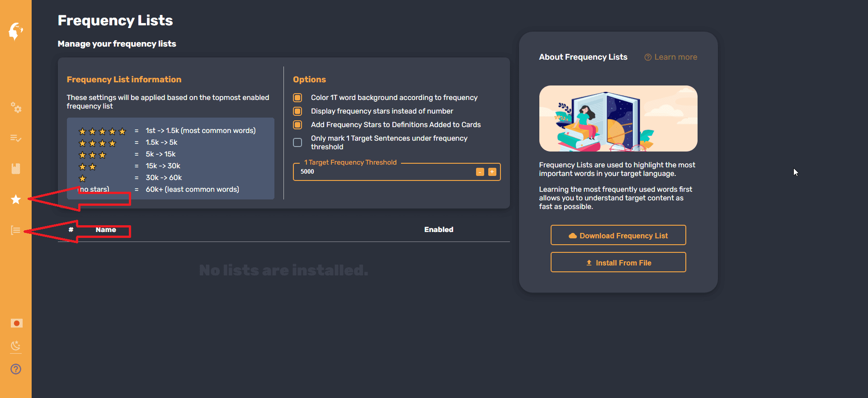Image resolution: width=868 pixels, height=398 pixels.
Task: Disable Color 1T word background option
Action: (297, 98)
